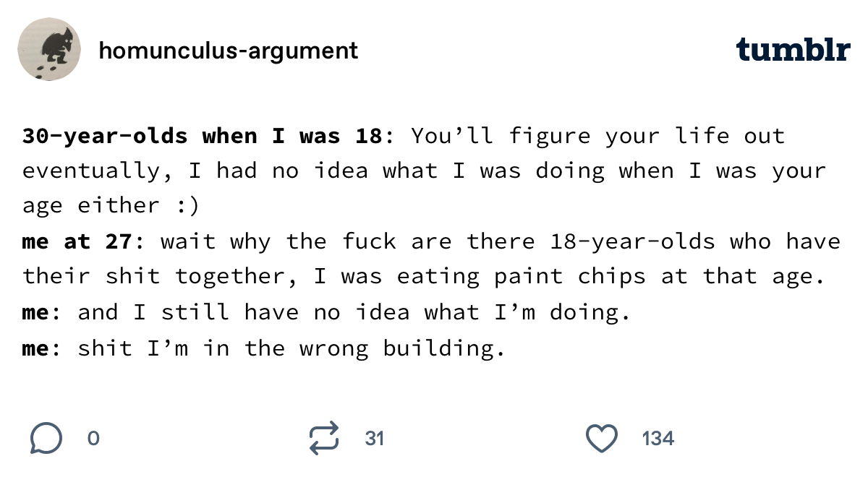Click the reply count showing 0
Image resolution: width=868 pixels, height=490 pixels.
point(93,438)
